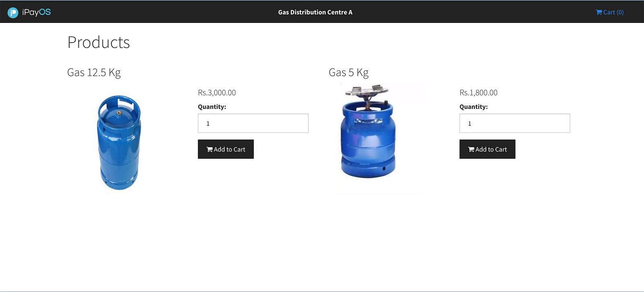Click the iPayOS brand name text
644x292 pixels.
37,12
